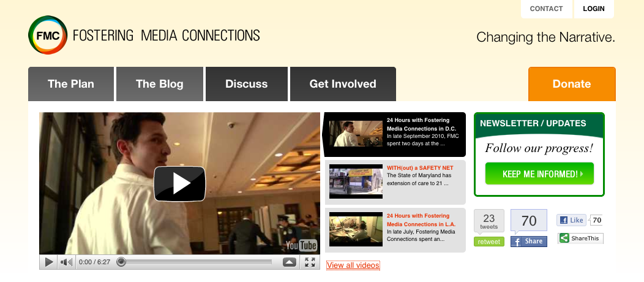
Task: Click Keep Me Informed newsletter button
Action: pos(539,173)
